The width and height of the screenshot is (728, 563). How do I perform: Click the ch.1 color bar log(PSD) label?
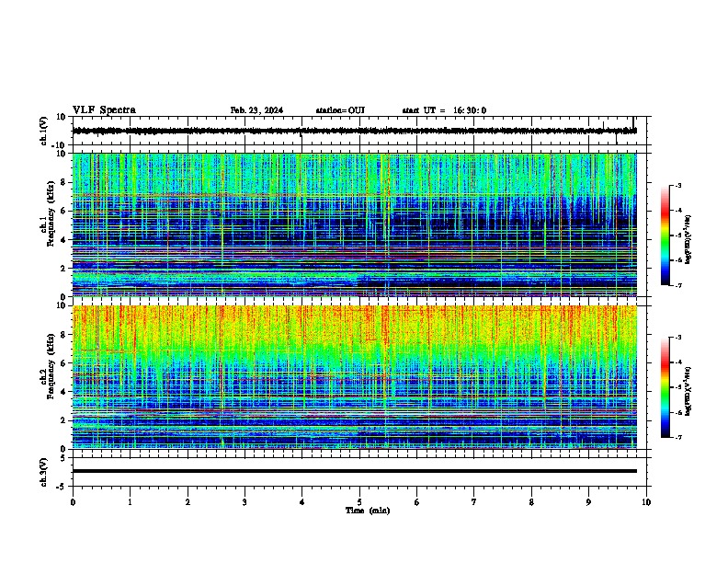tap(688, 240)
